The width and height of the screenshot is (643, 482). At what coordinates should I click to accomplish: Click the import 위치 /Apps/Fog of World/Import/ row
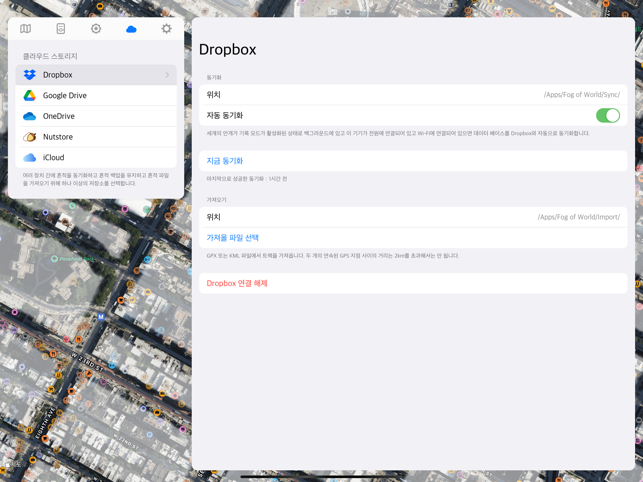413,217
